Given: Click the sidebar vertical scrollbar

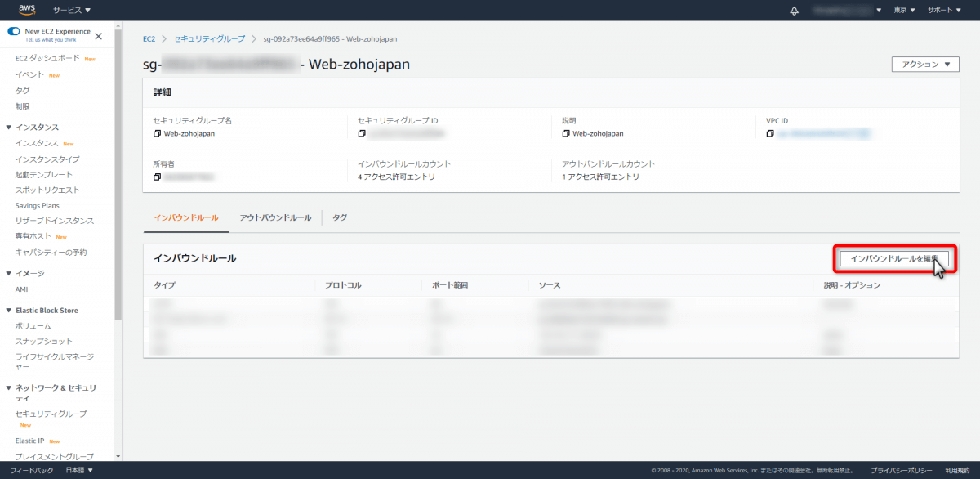Looking at the screenshot, I should 118,176.
